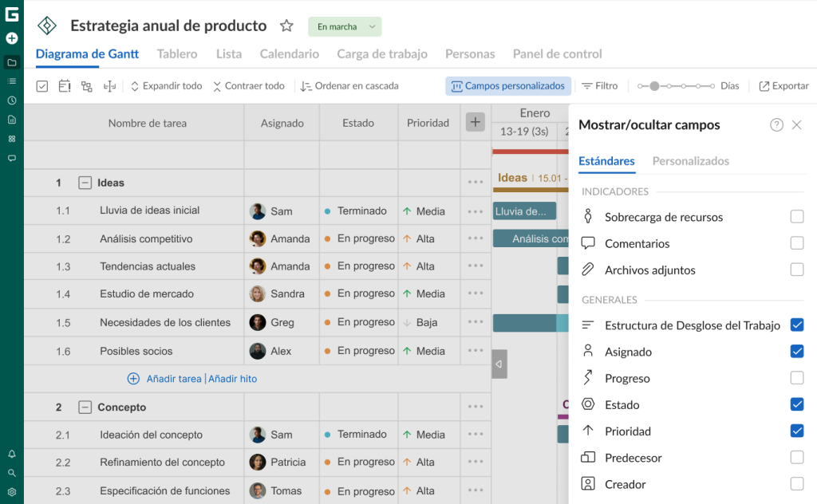Uncheck the Estado field checkbox
817x504 pixels.
[x=797, y=404]
